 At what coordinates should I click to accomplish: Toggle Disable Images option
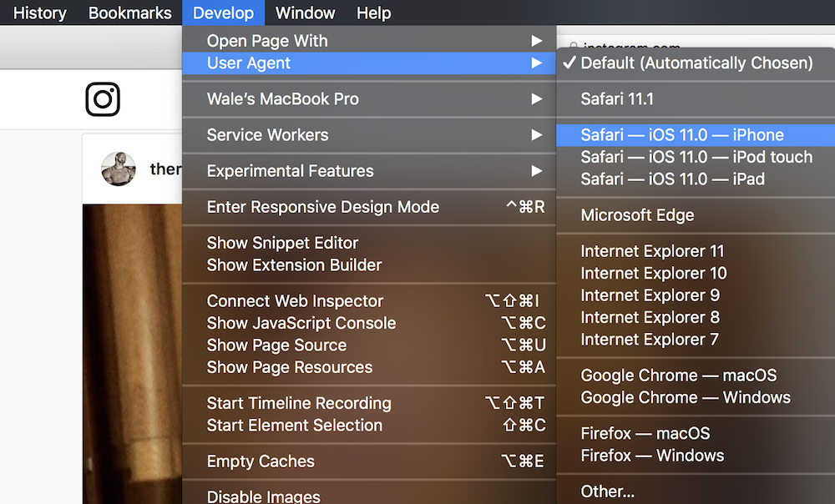pyautogui.click(x=369, y=496)
